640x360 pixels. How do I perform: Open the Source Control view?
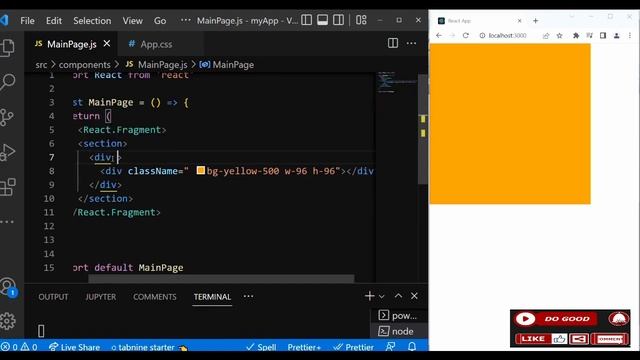point(7,117)
